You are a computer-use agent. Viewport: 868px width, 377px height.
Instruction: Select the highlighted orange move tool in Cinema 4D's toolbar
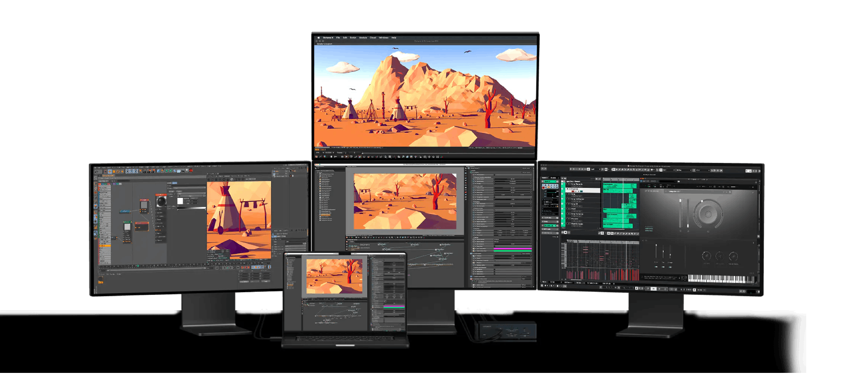pyautogui.click(x=110, y=171)
